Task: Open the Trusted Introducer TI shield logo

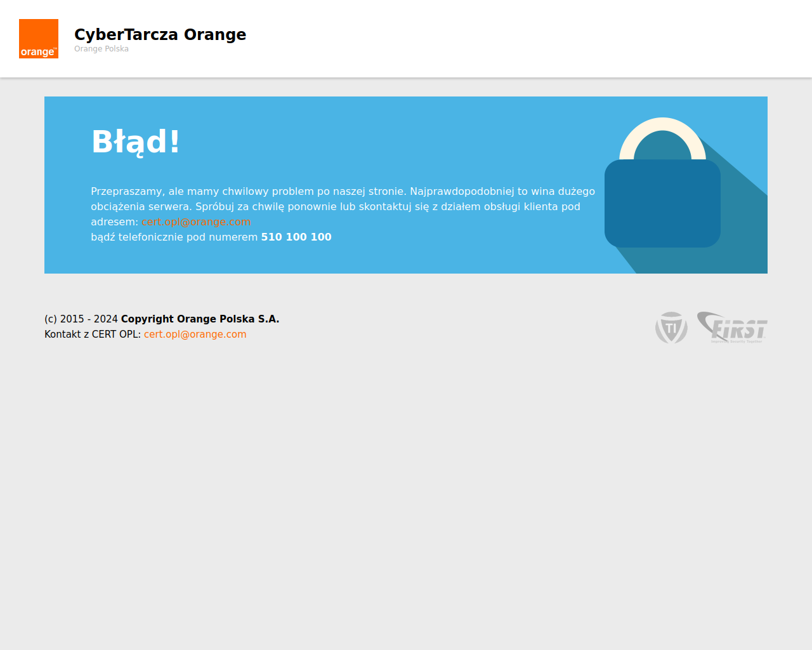Action: point(671,328)
